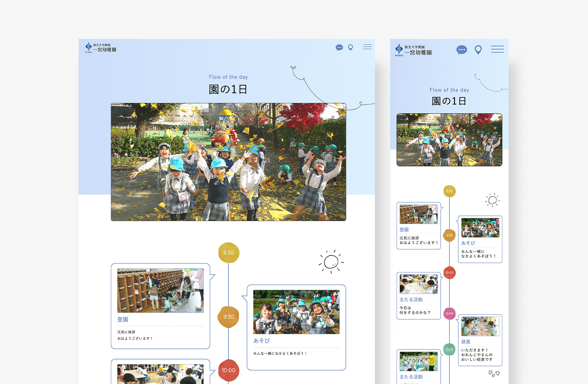
Task: Tap chat bubble icon in mobile header
Action: [x=462, y=50]
